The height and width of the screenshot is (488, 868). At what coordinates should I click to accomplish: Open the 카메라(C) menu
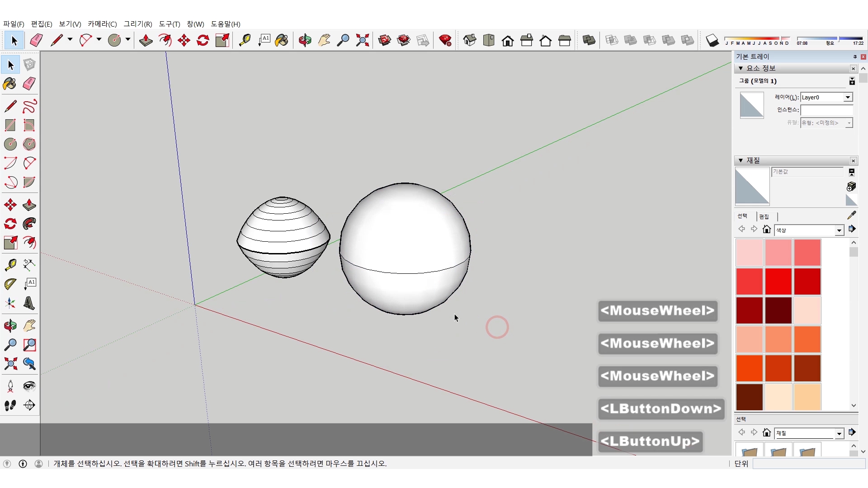(102, 24)
